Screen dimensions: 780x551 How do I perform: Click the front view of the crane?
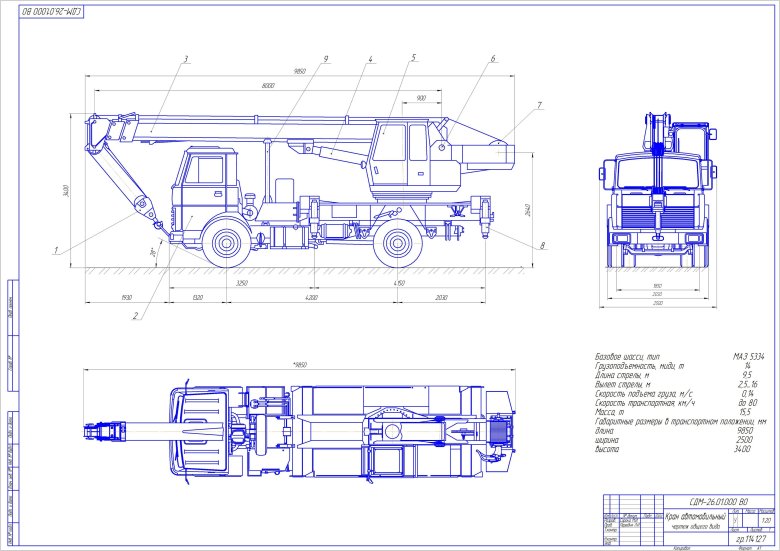(657, 200)
